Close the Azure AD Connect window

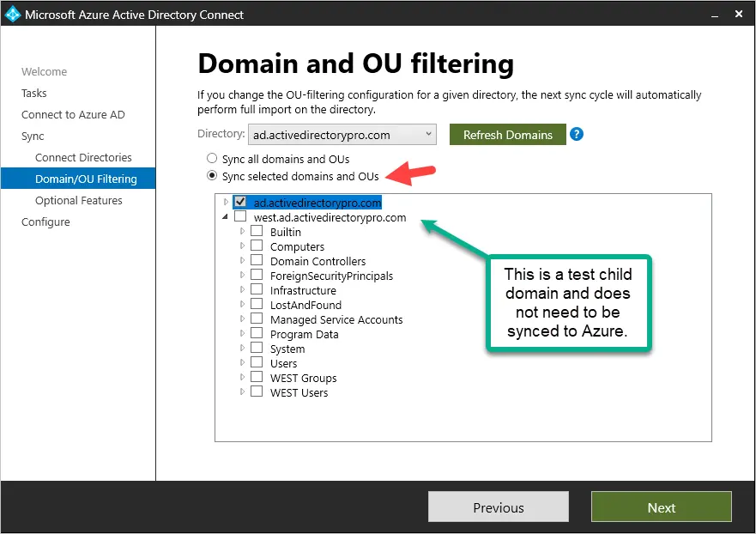click(x=739, y=14)
